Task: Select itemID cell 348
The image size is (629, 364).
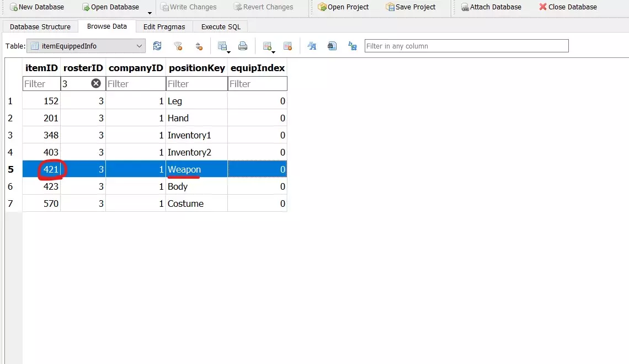Action: click(41, 135)
